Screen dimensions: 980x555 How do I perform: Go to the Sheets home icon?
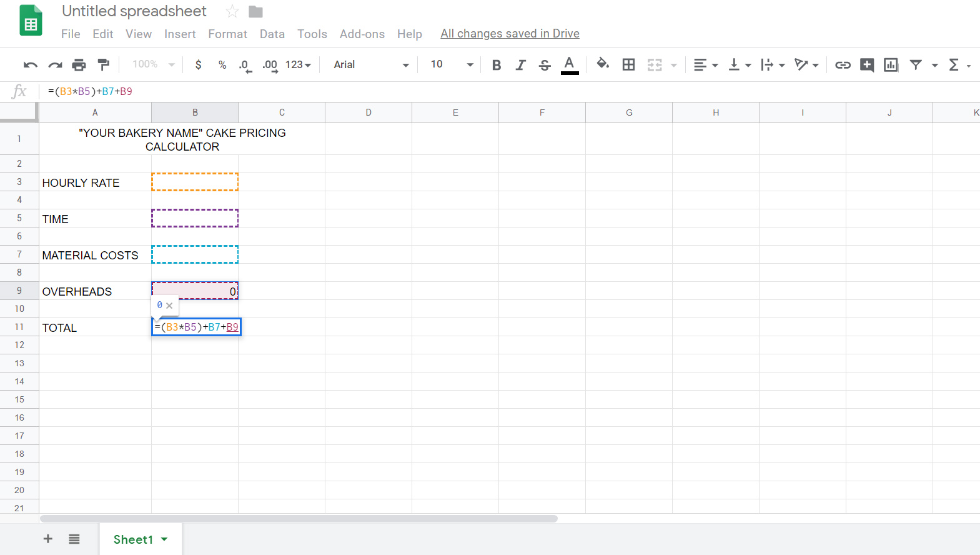(31, 21)
